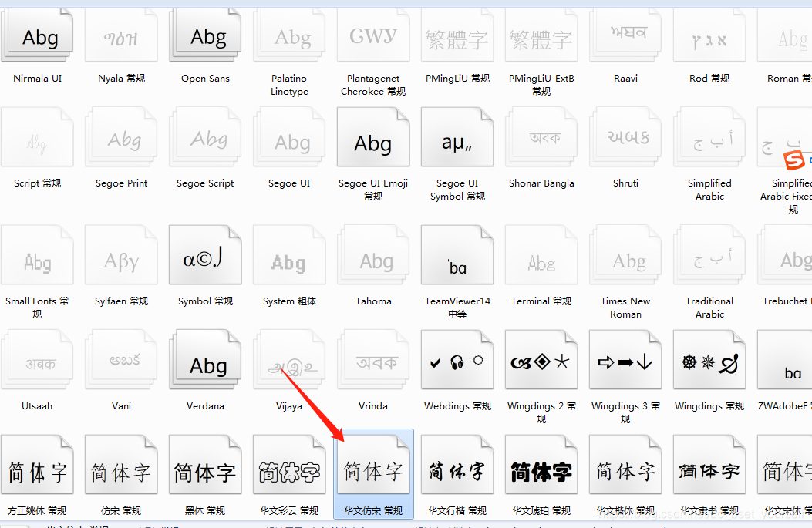The image size is (812, 528).
Task: Choose the Vrinda font icon
Action: [373, 360]
